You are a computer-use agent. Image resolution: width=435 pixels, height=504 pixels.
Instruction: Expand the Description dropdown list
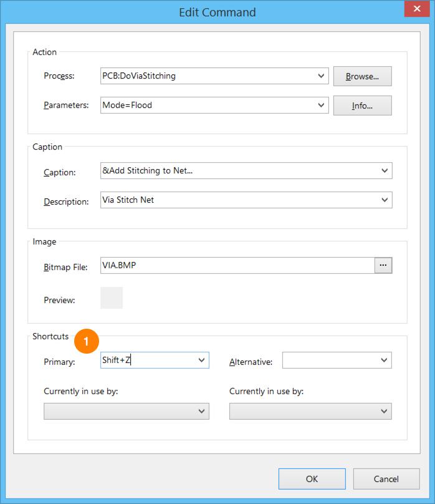click(x=385, y=200)
